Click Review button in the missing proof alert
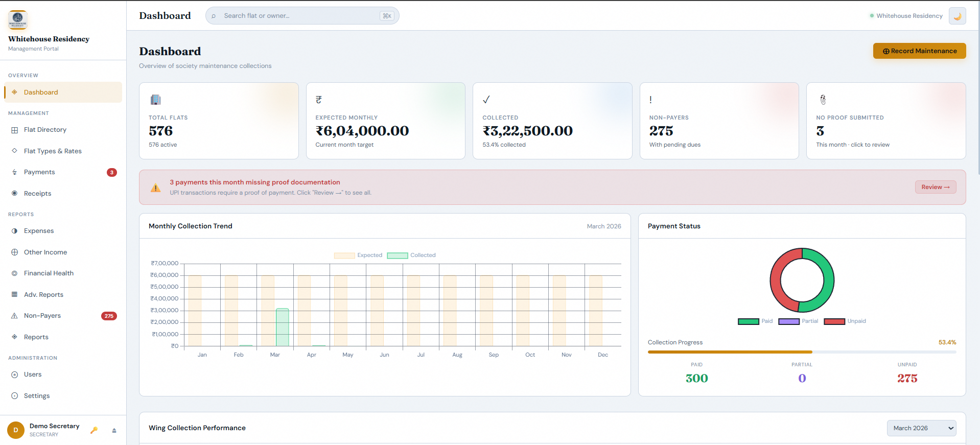The height and width of the screenshot is (445, 980). [x=935, y=187]
